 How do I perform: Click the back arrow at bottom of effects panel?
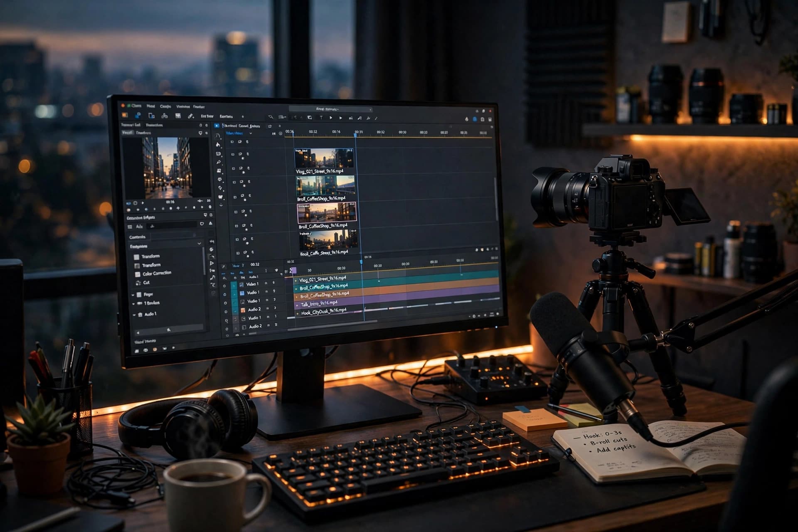(138, 333)
